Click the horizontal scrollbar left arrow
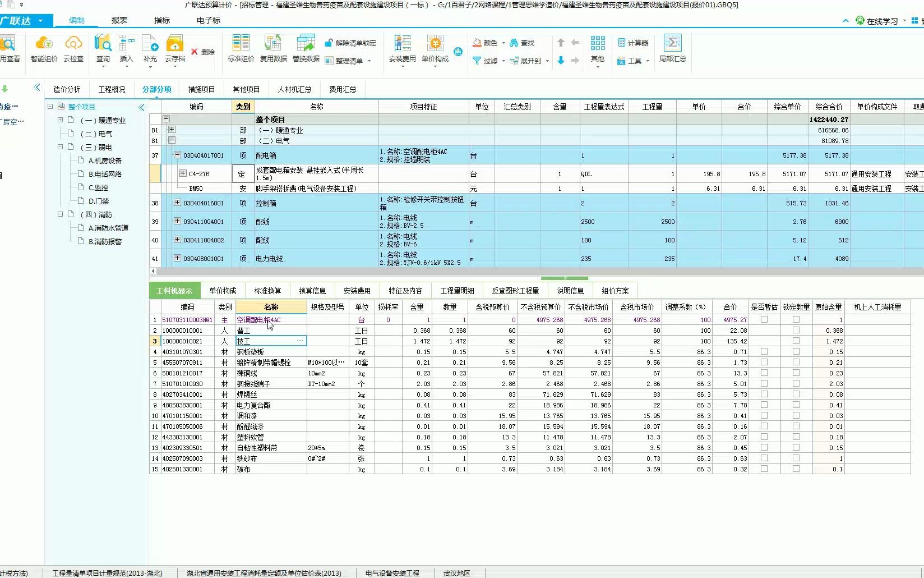 pos(153,270)
